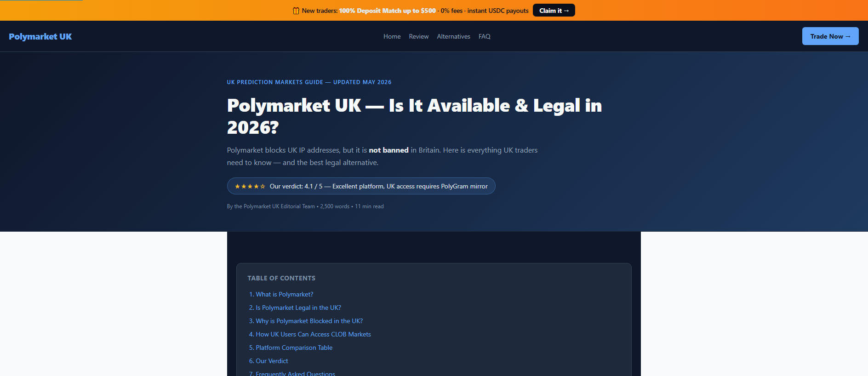
Task: Click '100% Deposit Match up to $500' text
Action: tap(387, 11)
